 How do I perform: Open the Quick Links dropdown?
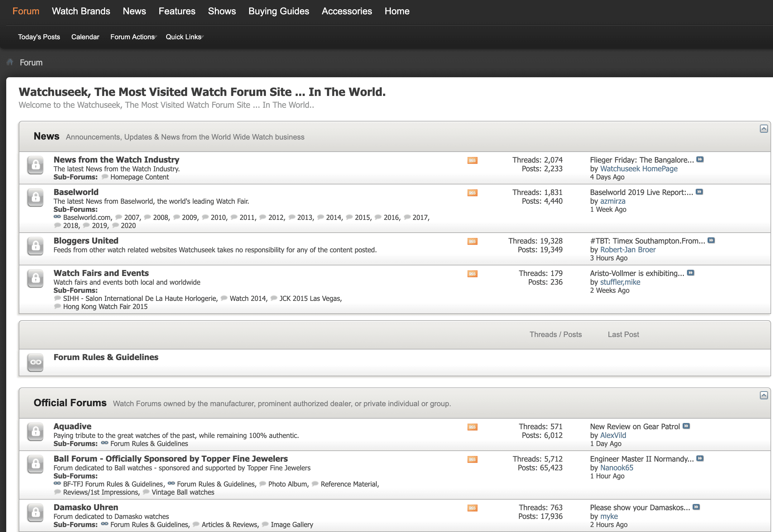point(185,37)
